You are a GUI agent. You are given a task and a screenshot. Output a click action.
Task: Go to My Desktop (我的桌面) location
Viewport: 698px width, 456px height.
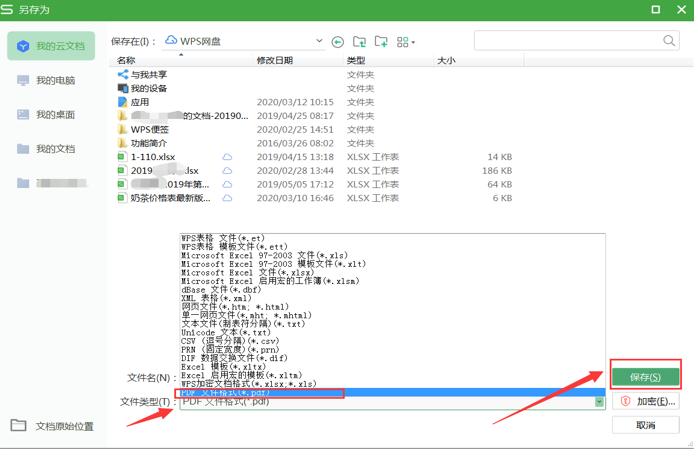point(46,115)
